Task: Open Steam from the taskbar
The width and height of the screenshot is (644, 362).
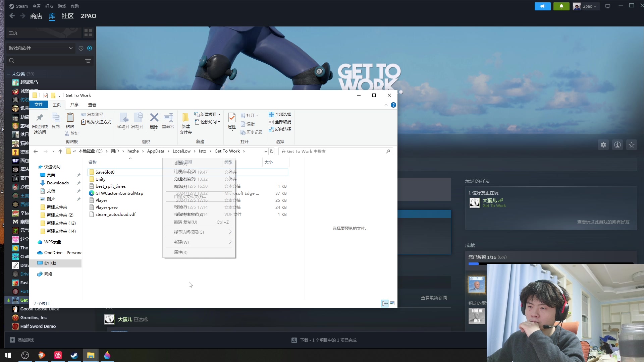Action: click(x=74, y=355)
